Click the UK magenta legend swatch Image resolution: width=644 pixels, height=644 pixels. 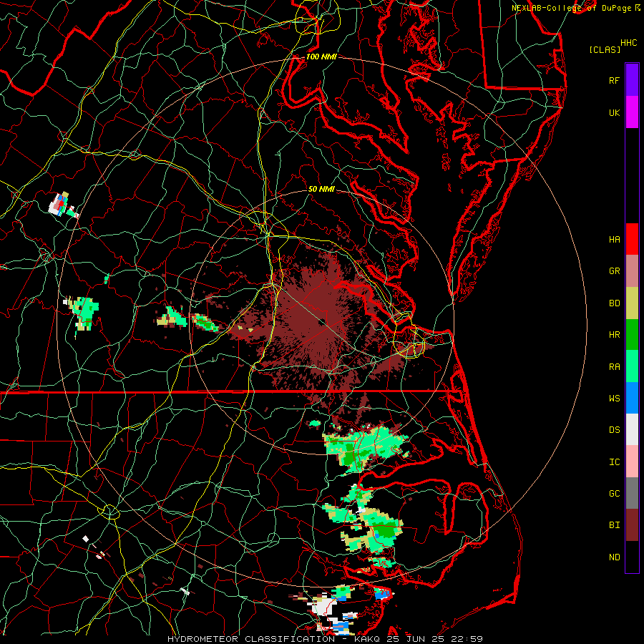(x=632, y=112)
